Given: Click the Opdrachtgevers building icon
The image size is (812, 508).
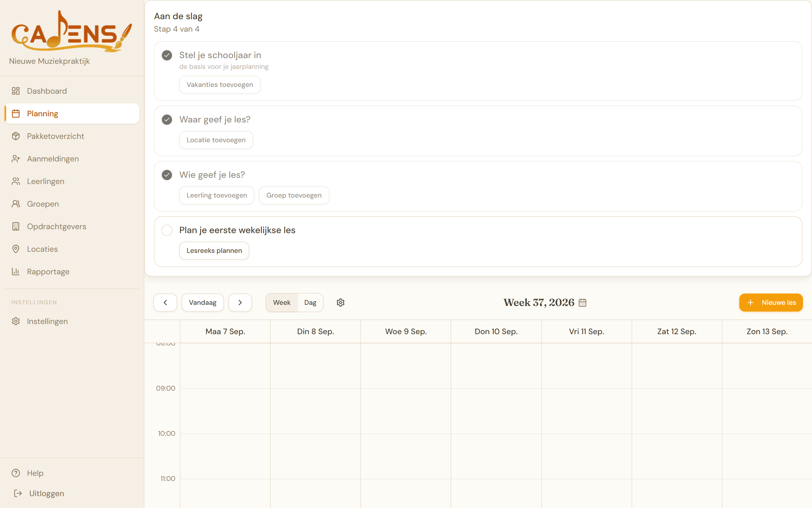Looking at the screenshot, I should 16,226.
